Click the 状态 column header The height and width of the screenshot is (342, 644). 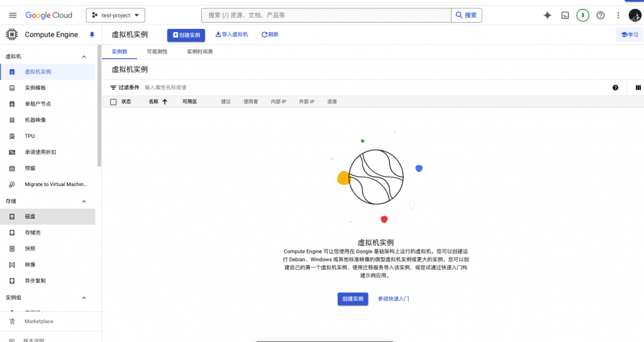[x=126, y=101]
